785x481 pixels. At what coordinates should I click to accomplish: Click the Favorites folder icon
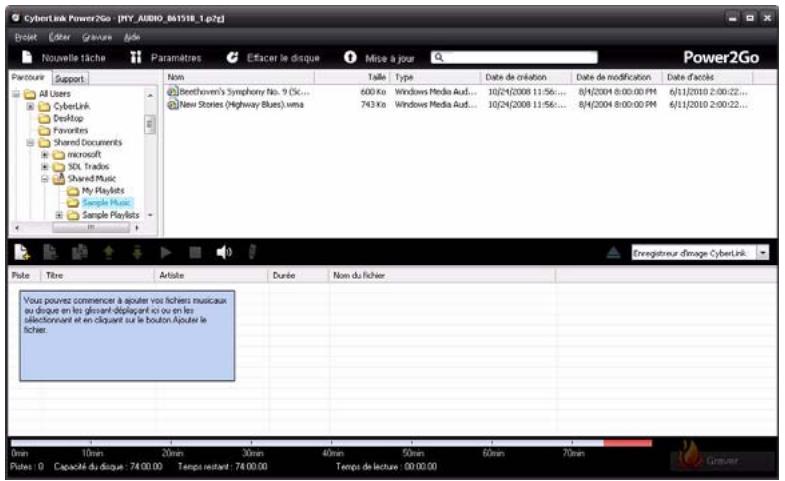[x=45, y=131]
